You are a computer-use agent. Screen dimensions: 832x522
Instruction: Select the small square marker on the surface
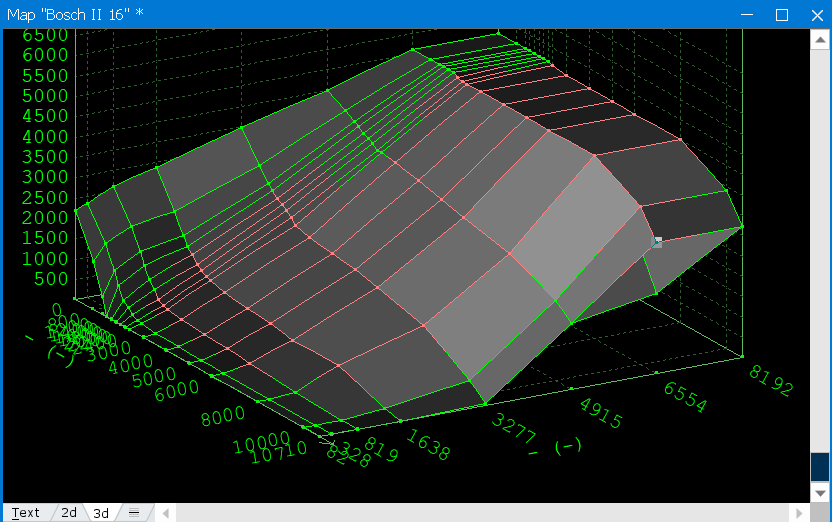(657, 242)
